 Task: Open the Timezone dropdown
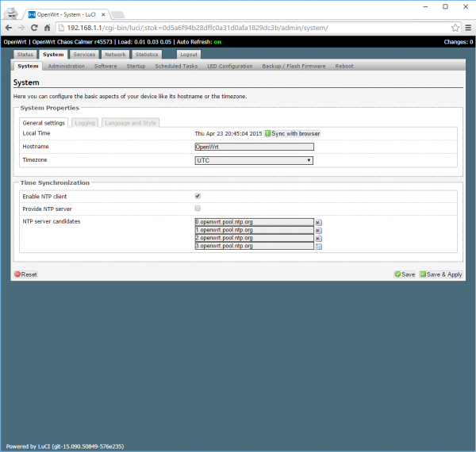click(x=254, y=160)
